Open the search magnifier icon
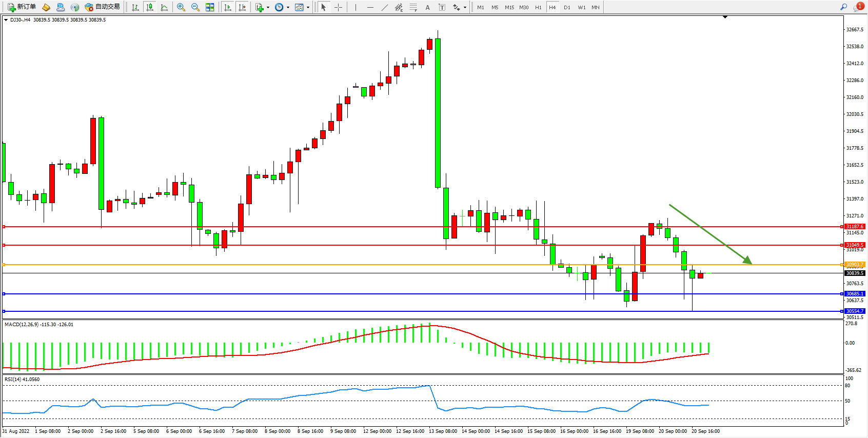 (844, 7)
